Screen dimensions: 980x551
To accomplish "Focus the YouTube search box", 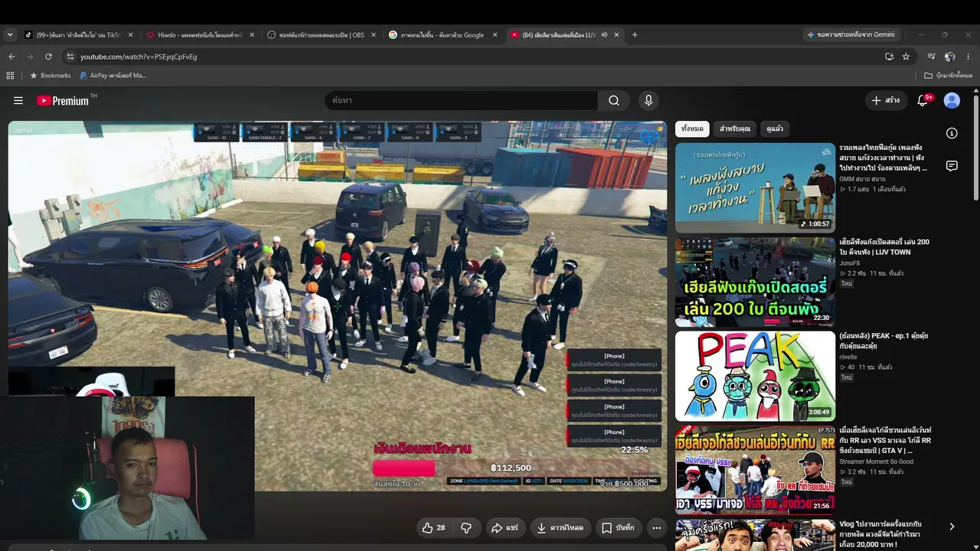I will pos(462,100).
